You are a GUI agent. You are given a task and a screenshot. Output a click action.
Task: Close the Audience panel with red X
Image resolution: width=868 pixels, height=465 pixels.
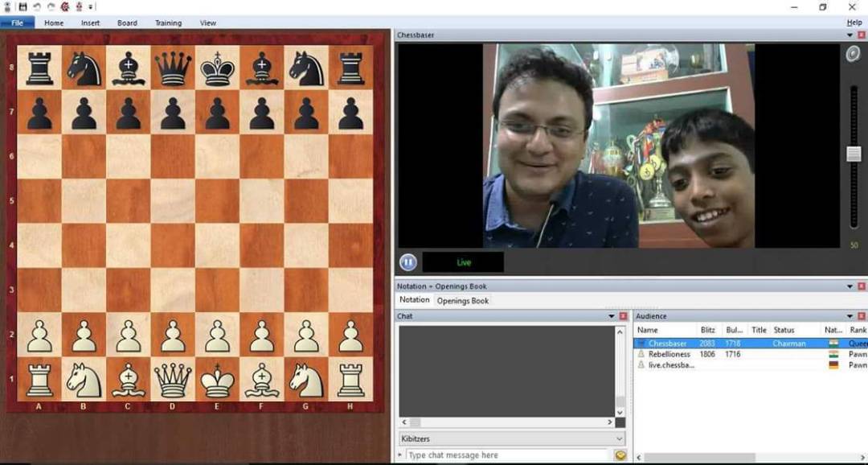click(862, 316)
